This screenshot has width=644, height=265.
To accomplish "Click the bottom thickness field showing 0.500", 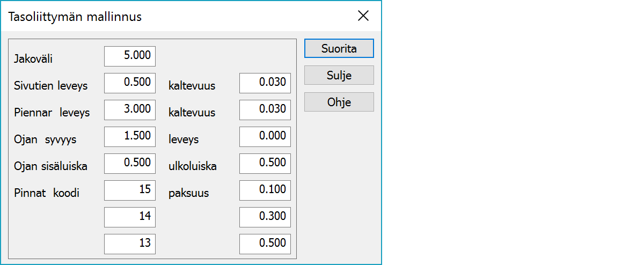I will 265,244.
